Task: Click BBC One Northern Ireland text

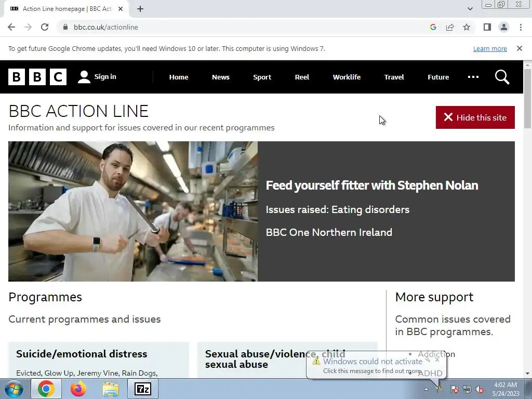Action: pos(329,232)
